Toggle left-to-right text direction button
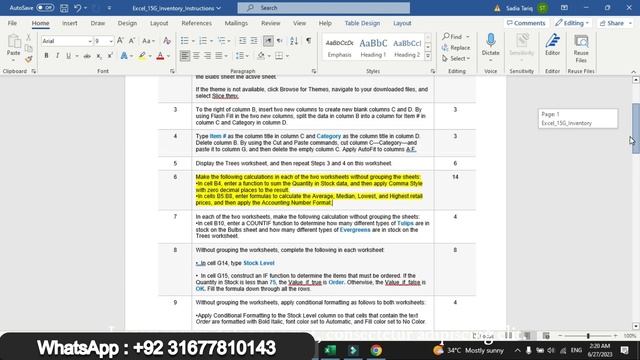This screenshot has height=360, width=640. [x=268, y=41]
